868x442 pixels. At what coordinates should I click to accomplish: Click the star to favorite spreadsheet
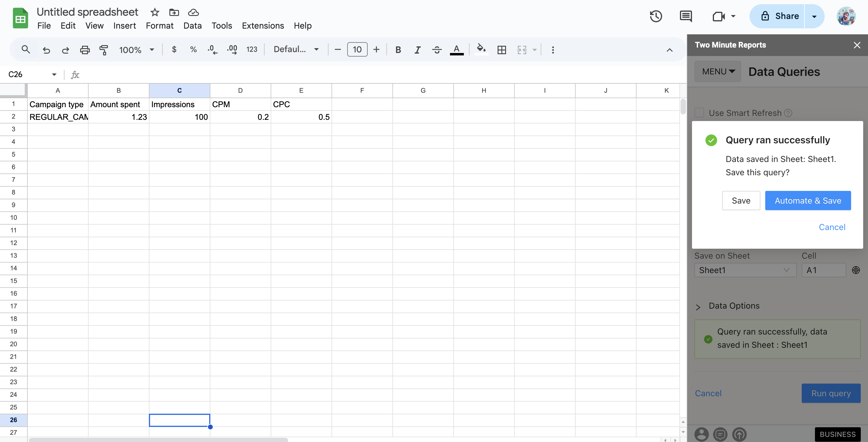coord(155,12)
